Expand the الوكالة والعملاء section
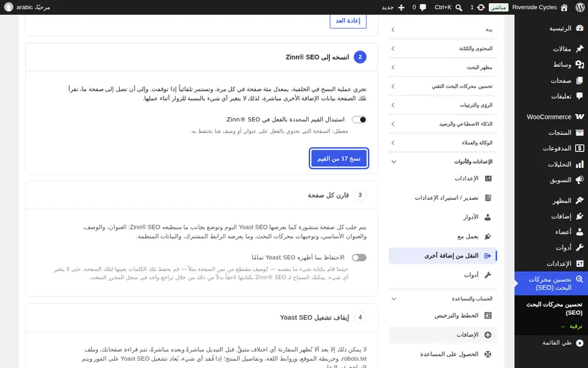The height and width of the screenshot is (368, 588). click(443, 143)
